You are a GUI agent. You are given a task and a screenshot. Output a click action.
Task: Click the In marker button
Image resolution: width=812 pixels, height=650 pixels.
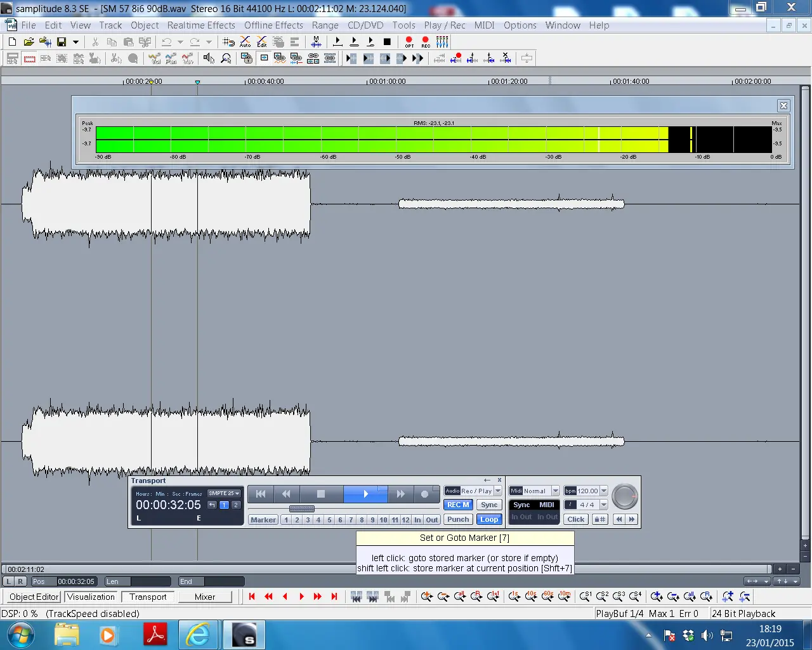click(417, 520)
